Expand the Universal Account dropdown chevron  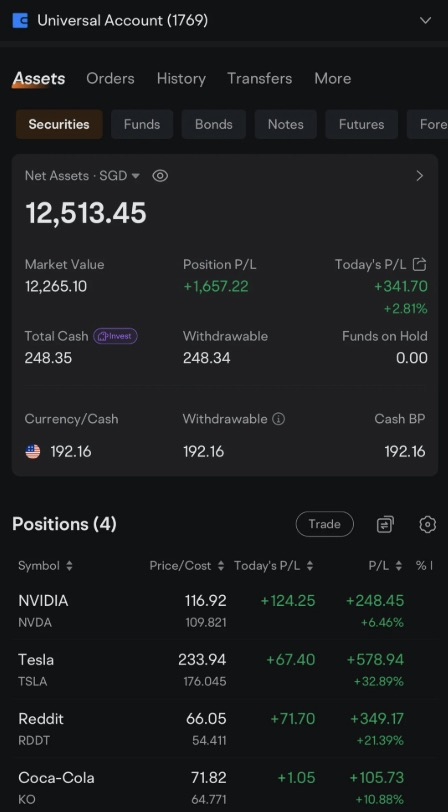click(425, 21)
